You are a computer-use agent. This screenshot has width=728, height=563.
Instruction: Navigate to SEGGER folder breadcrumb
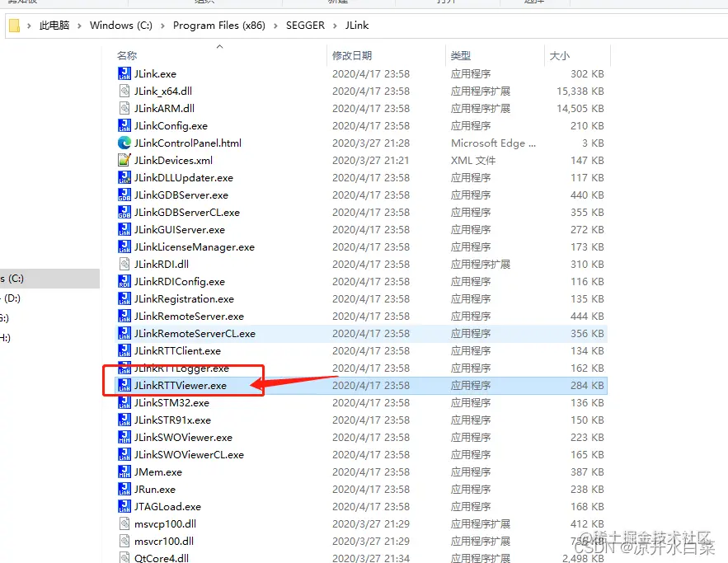coord(305,25)
